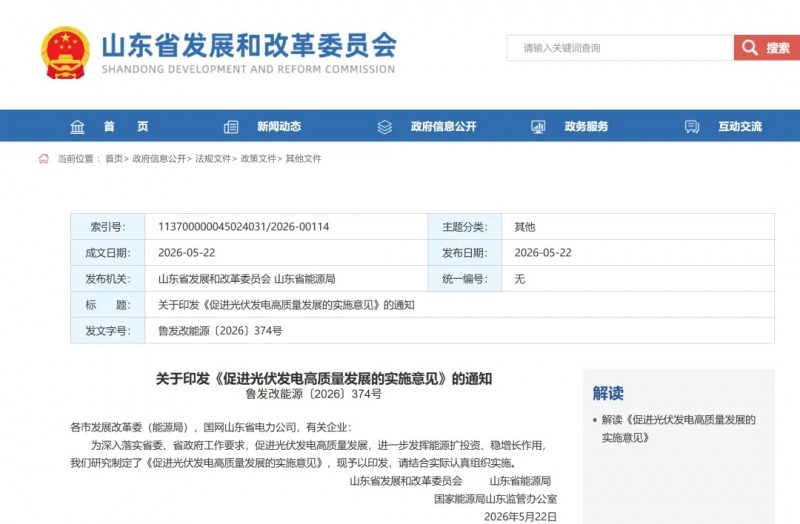Click the 索引号 label cell
Image resolution: width=800 pixels, height=524 pixels.
pos(108,227)
